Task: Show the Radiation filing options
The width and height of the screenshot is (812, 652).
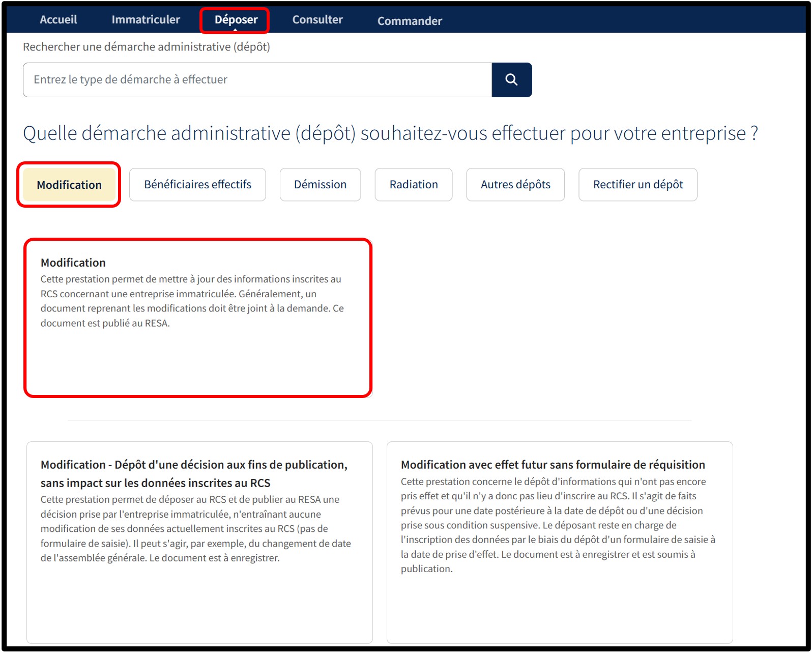Action: point(413,185)
